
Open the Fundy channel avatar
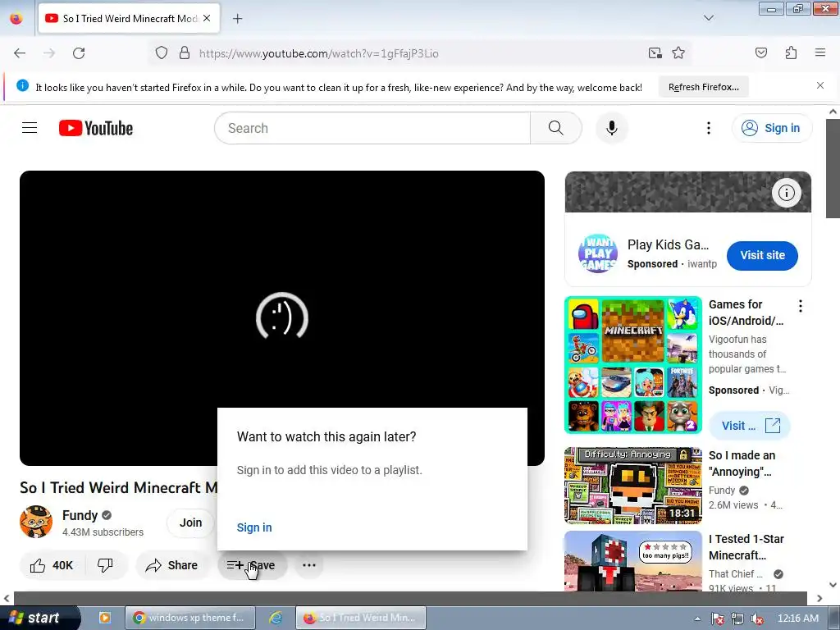pos(36,522)
